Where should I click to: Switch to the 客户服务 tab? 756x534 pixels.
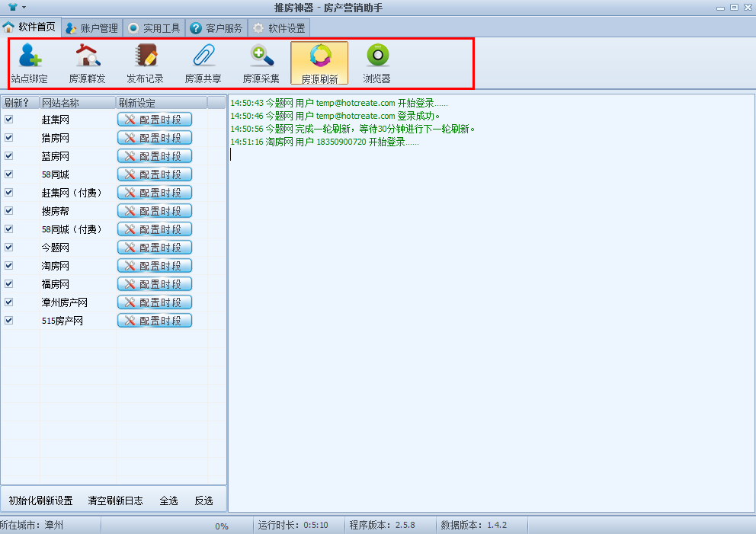(216, 28)
